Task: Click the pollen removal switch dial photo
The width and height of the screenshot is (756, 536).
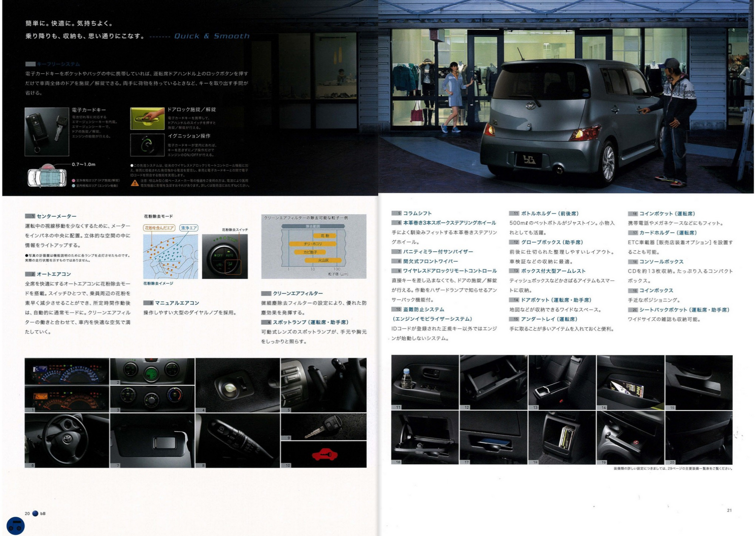Action: (x=225, y=257)
